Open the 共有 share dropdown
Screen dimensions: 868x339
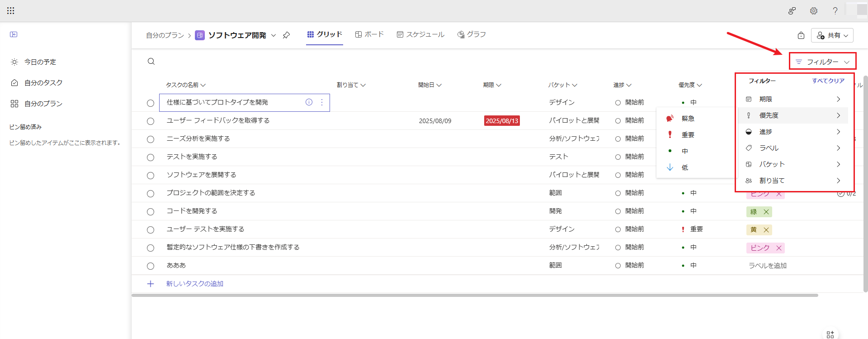click(x=832, y=35)
